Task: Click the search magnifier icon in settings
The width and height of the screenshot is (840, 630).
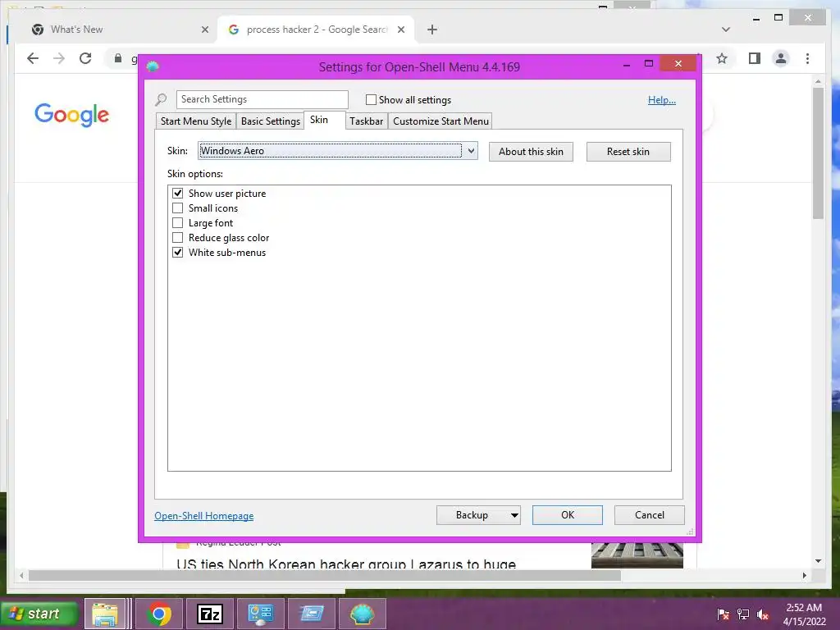Action: click(x=161, y=99)
